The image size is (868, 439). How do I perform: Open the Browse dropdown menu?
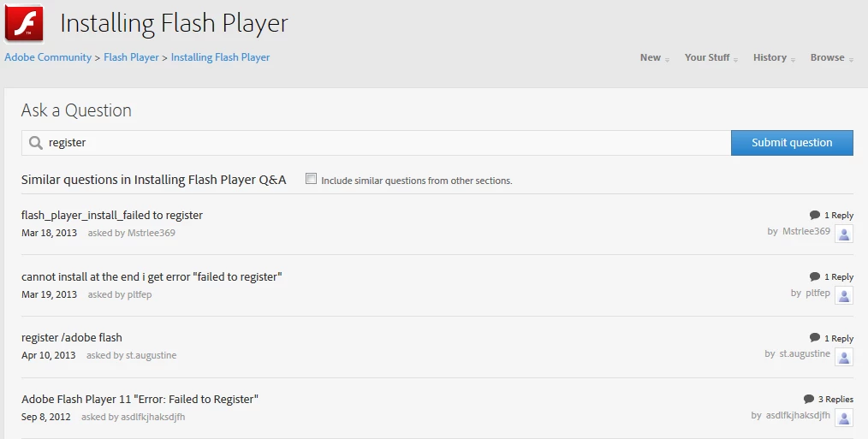[831, 57]
